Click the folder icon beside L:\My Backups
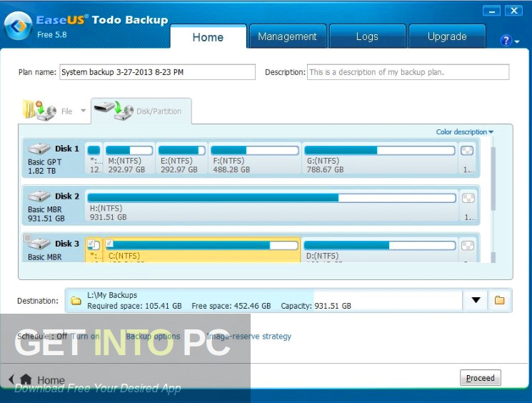Screen dimensions: 532x403 click(x=76, y=301)
